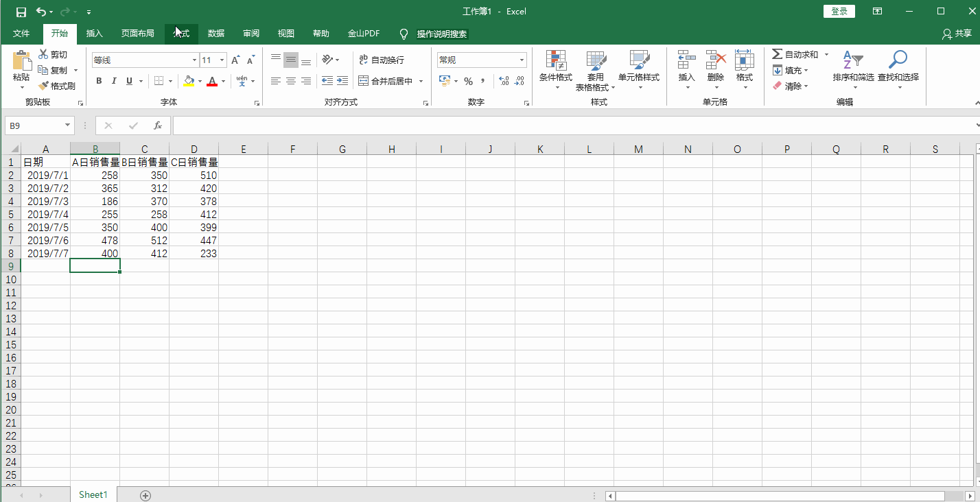Click the Find and Select magnifier icon
The image size is (980, 502).
pyautogui.click(x=897, y=60)
